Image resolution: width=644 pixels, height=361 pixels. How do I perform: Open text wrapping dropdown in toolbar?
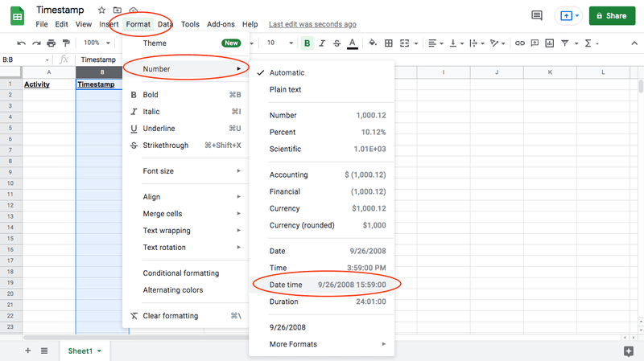pyautogui.click(x=477, y=43)
